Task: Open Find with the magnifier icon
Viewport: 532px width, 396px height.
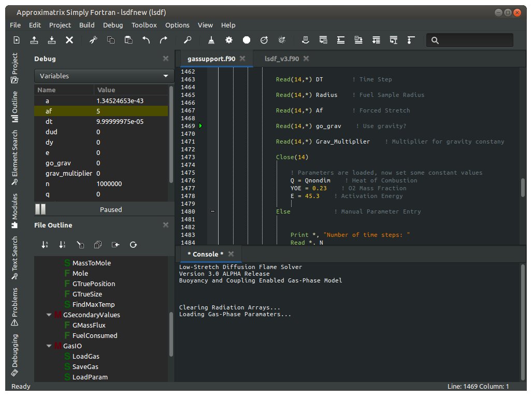Action: click(188, 40)
